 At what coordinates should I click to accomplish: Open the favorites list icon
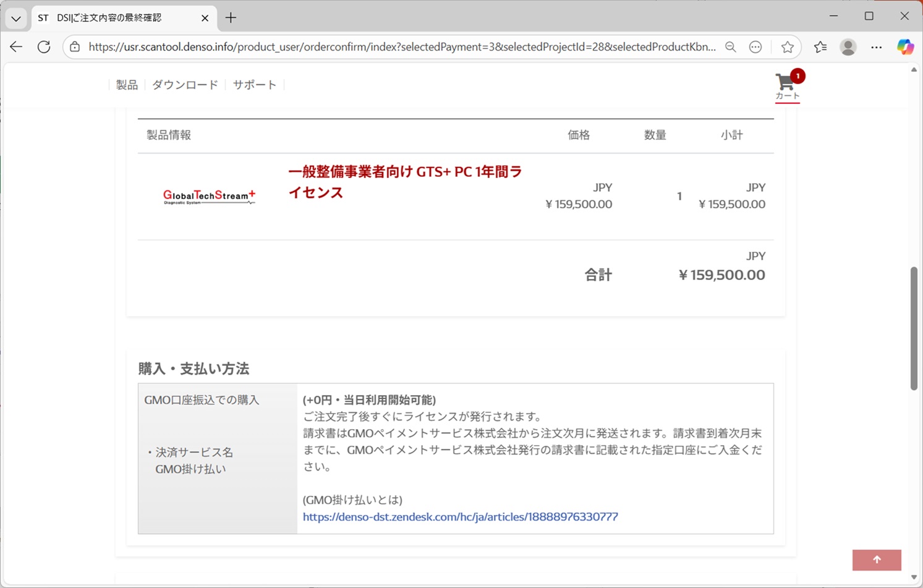[x=820, y=47]
